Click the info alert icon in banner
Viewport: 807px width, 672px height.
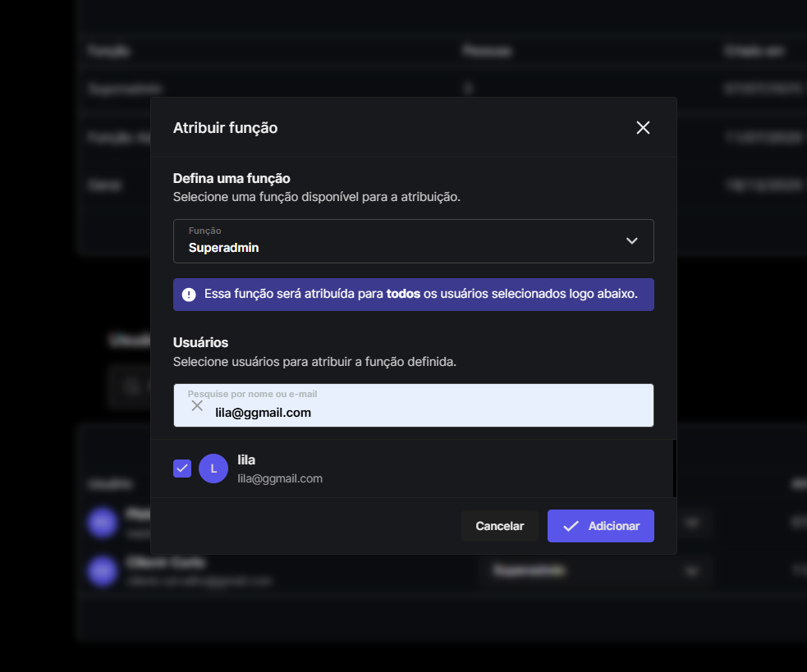189,294
